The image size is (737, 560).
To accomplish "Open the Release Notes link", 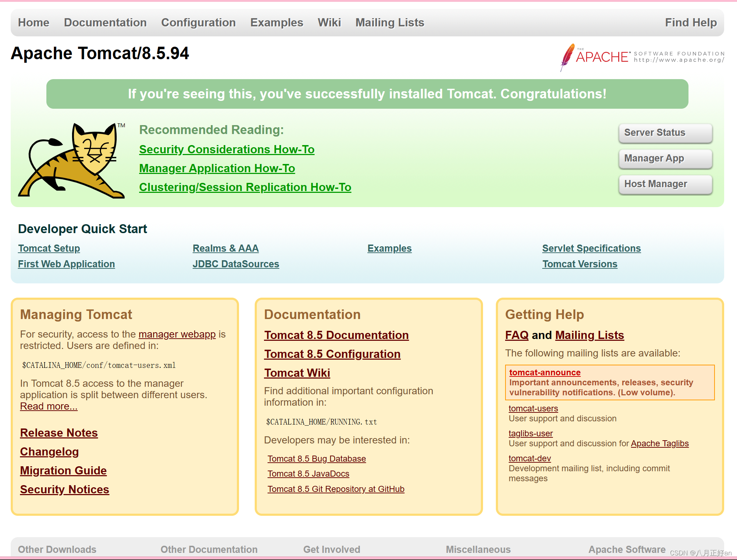I will [x=59, y=433].
